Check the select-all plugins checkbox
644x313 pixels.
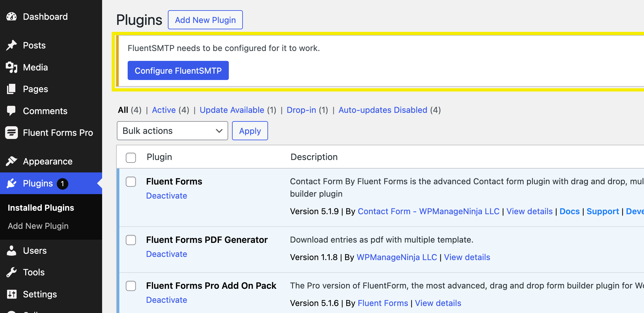(131, 157)
